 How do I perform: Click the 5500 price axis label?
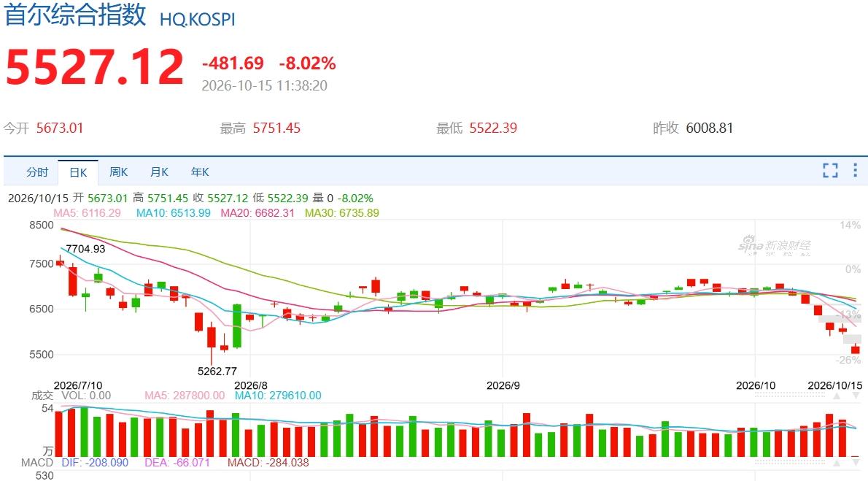[42, 355]
